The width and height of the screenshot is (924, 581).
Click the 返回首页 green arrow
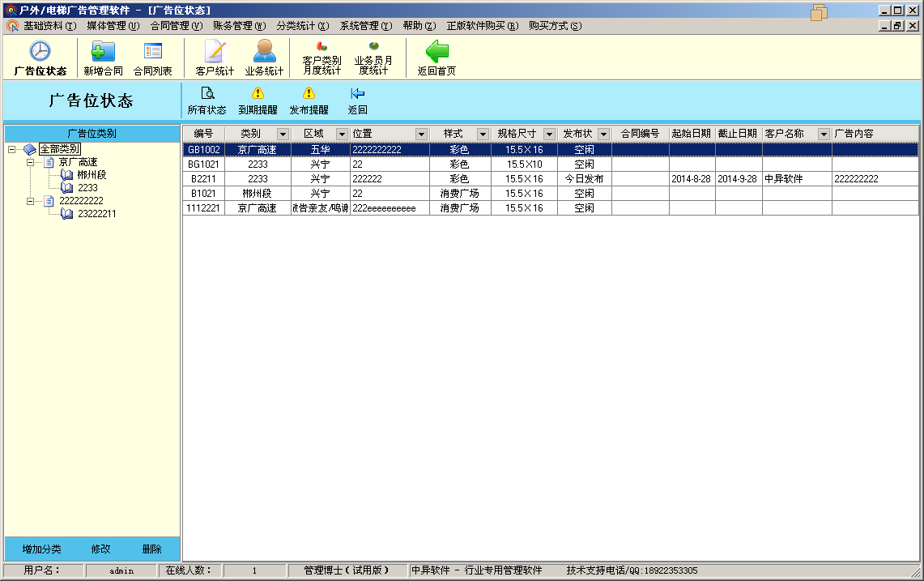click(x=436, y=52)
